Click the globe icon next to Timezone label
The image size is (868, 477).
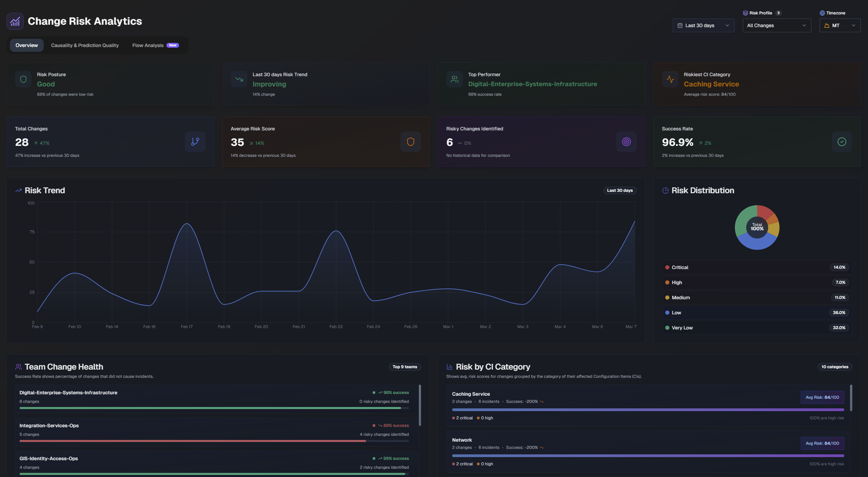click(822, 13)
